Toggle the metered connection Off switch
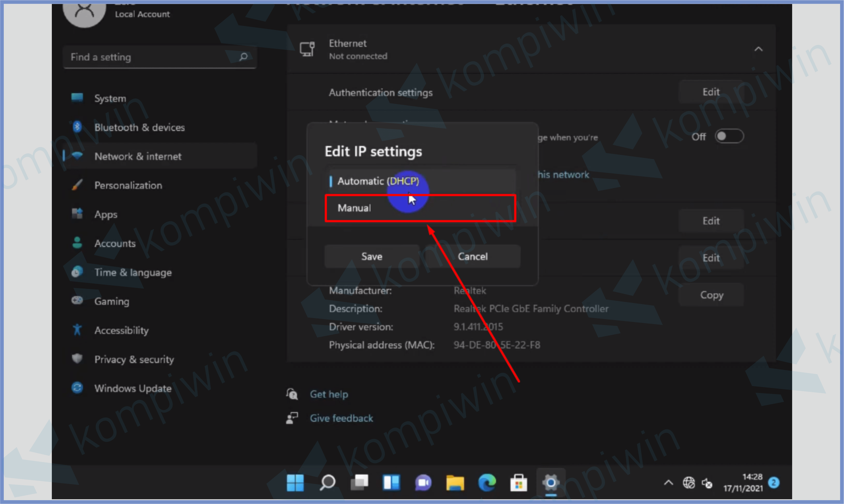This screenshot has width=844, height=504. pos(729,136)
